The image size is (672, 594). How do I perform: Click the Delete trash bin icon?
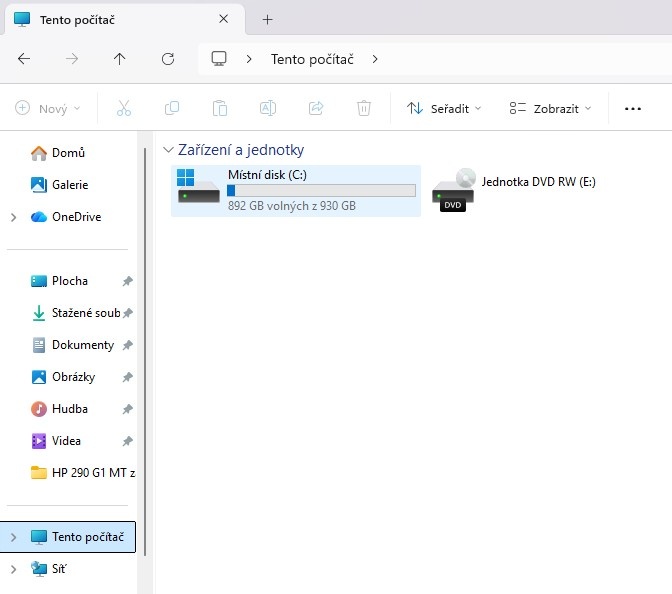(x=364, y=108)
